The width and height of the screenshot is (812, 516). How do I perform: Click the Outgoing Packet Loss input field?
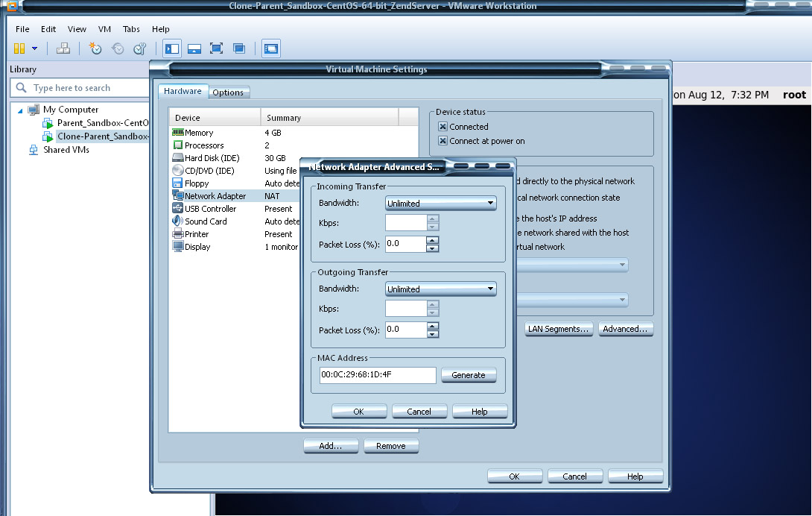click(x=406, y=330)
